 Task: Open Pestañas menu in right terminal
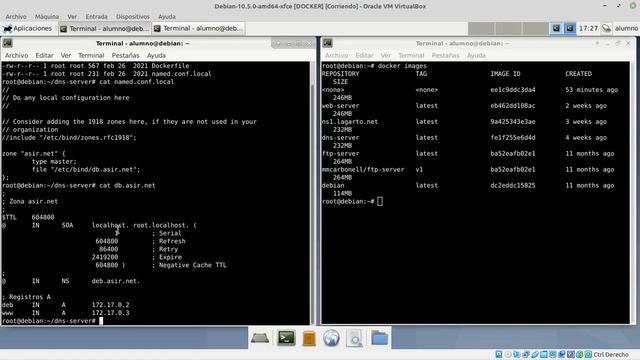[445, 56]
